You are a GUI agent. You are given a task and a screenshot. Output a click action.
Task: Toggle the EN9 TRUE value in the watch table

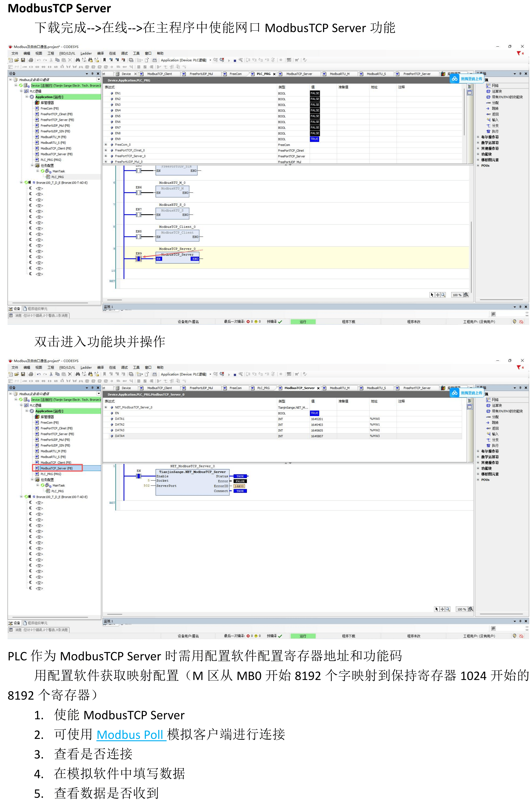[315, 139]
